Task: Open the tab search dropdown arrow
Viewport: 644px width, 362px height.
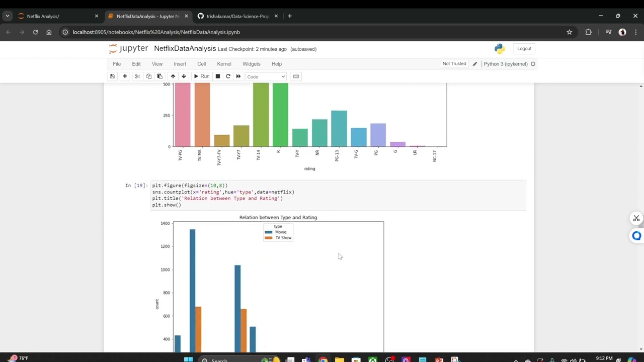Action: point(8,16)
